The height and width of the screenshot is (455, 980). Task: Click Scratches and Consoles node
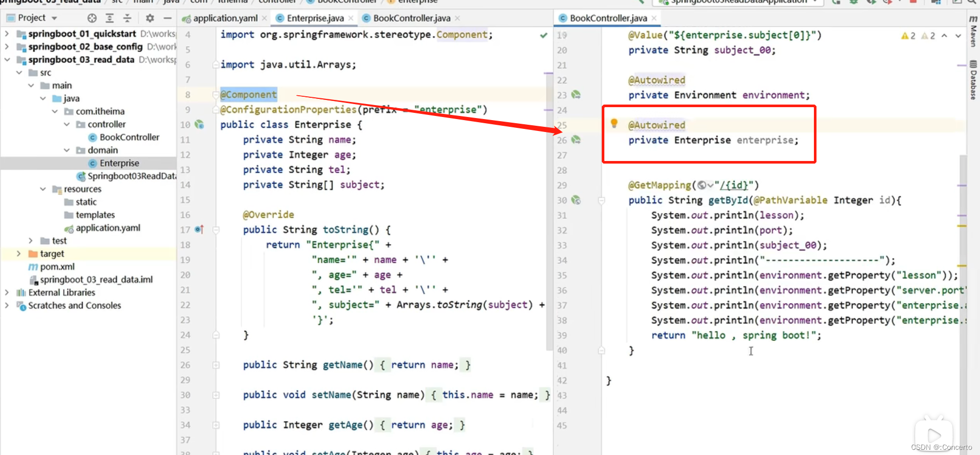pos(75,305)
